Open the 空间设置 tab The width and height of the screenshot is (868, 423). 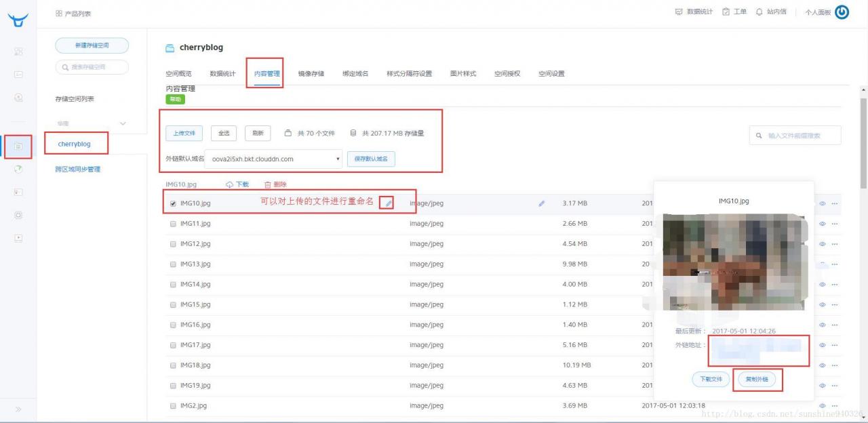(x=551, y=74)
